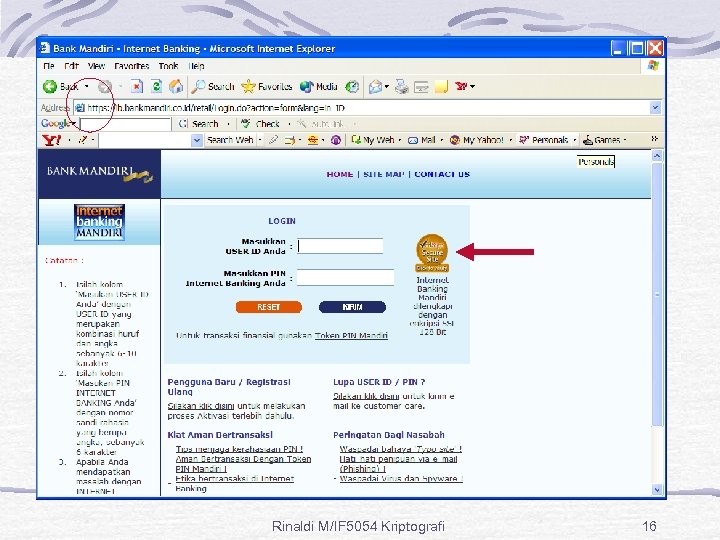Screen dimensions: 720x540
Task: Expand the Mail icon dropdown arrow
Action: (387, 86)
